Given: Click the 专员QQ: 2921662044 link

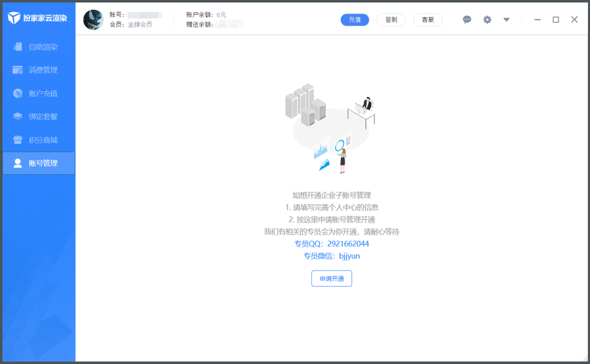Looking at the screenshot, I should coord(332,244).
